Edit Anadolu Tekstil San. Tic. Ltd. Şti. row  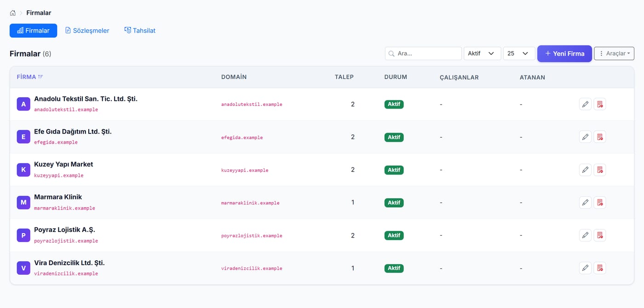pyautogui.click(x=585, y=104)
